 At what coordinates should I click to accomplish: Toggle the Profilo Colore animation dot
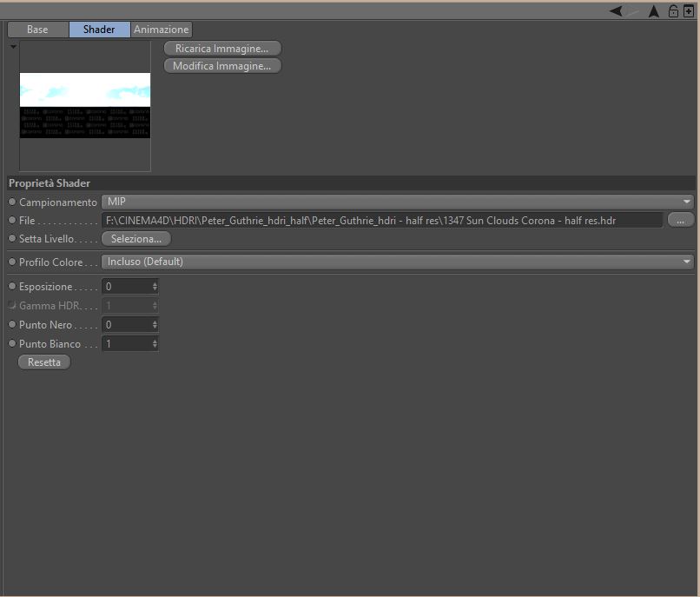pyautogui.click(x=12, y=262)
